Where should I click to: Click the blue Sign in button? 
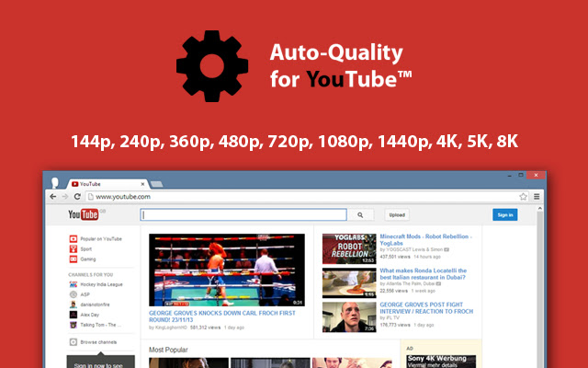(x=504, y=215)
